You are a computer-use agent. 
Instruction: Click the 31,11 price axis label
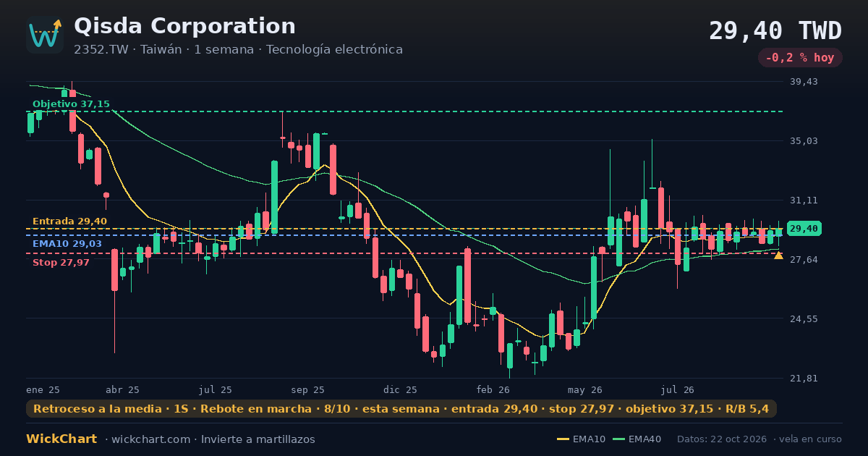coord(804,200)
